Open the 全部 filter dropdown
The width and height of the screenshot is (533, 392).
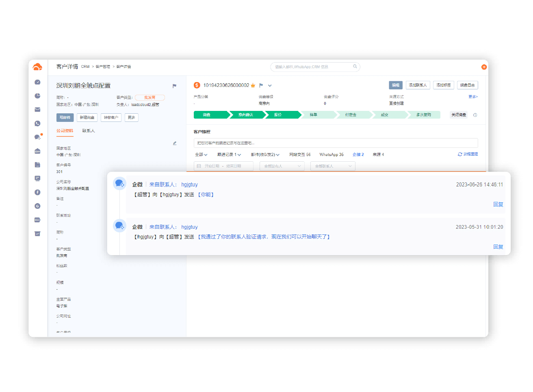tap(201, 155)
